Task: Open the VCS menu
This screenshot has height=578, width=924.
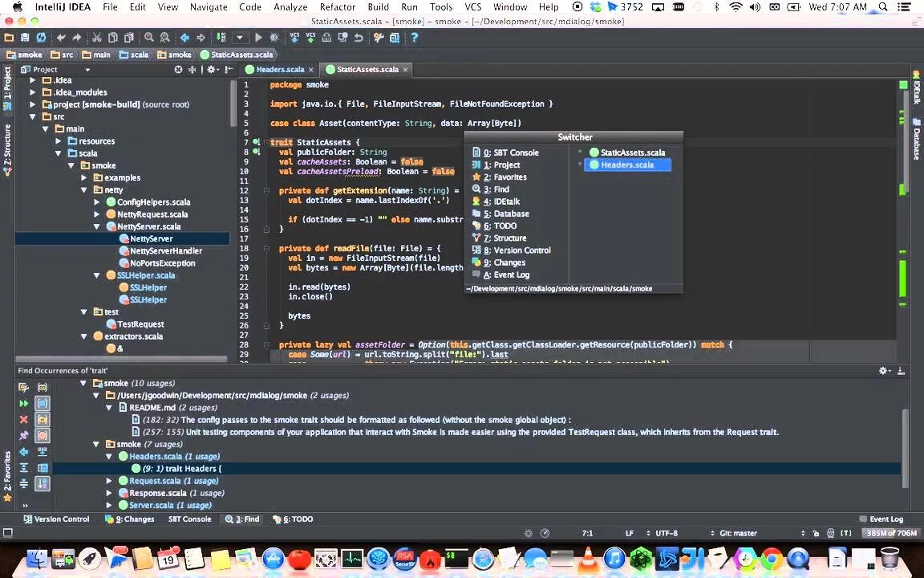Action: tap(472, 7)
